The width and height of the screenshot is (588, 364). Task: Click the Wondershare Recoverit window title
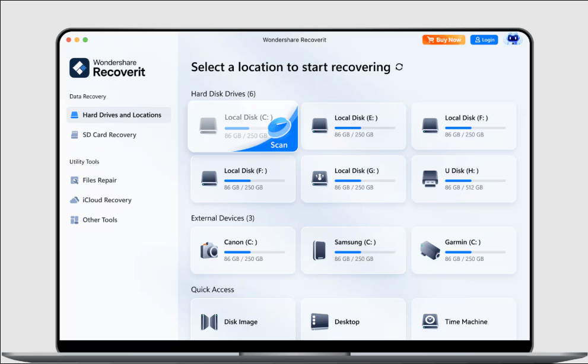click(294, 40)
